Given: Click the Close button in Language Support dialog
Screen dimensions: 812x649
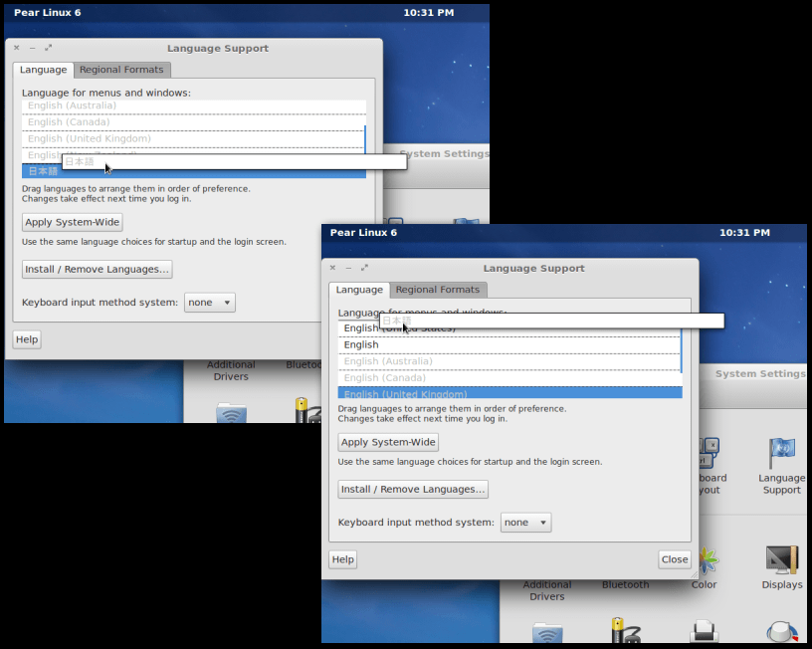Looking at the screenshot, I should tap(675, 559).
